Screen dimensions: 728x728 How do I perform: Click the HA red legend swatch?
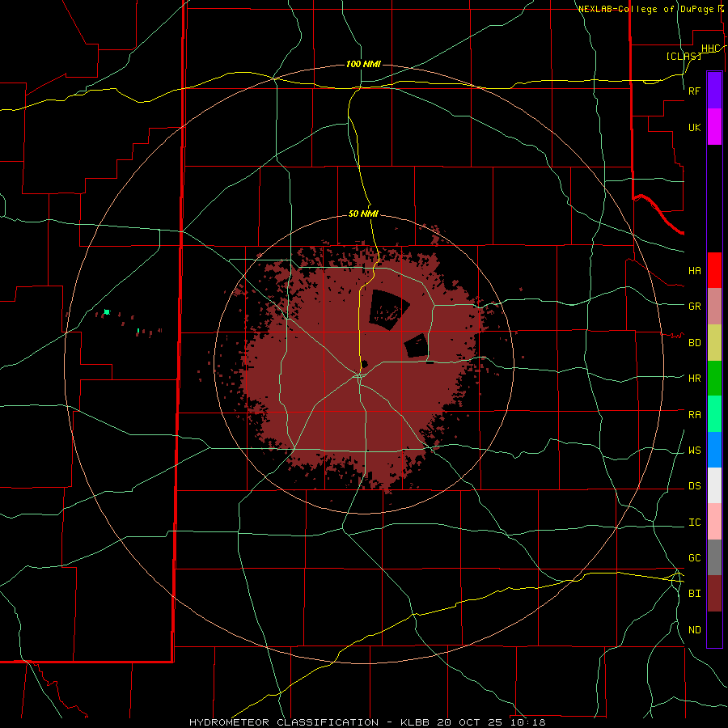(x=714, y=270)
